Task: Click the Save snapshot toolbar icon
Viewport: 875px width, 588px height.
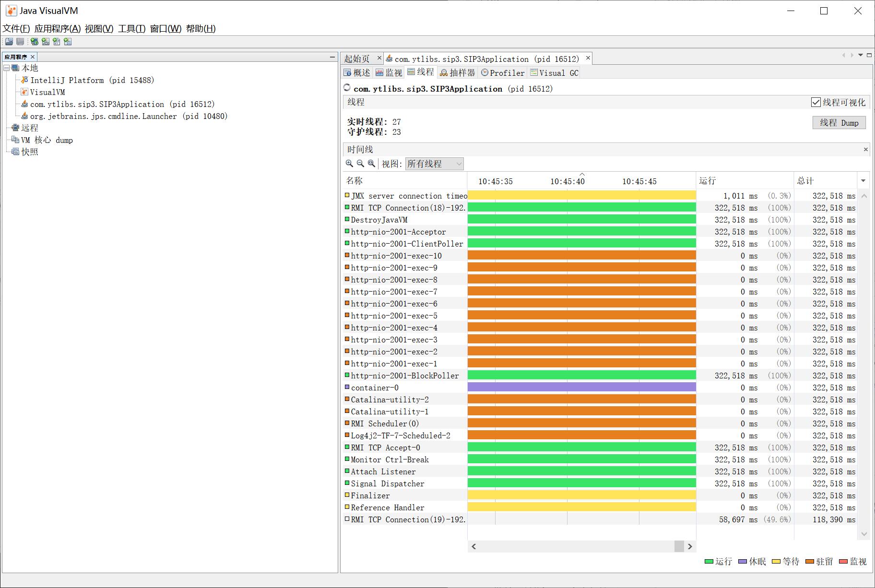Action: point(20,42)
